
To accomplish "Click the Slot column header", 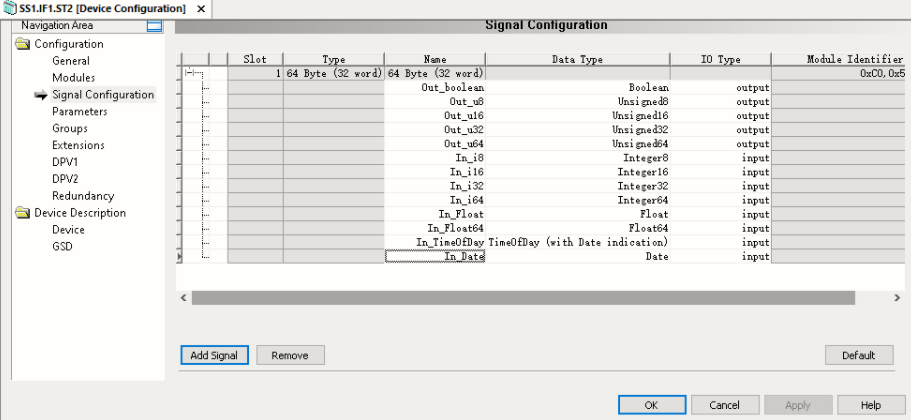I will coord(255,59).
